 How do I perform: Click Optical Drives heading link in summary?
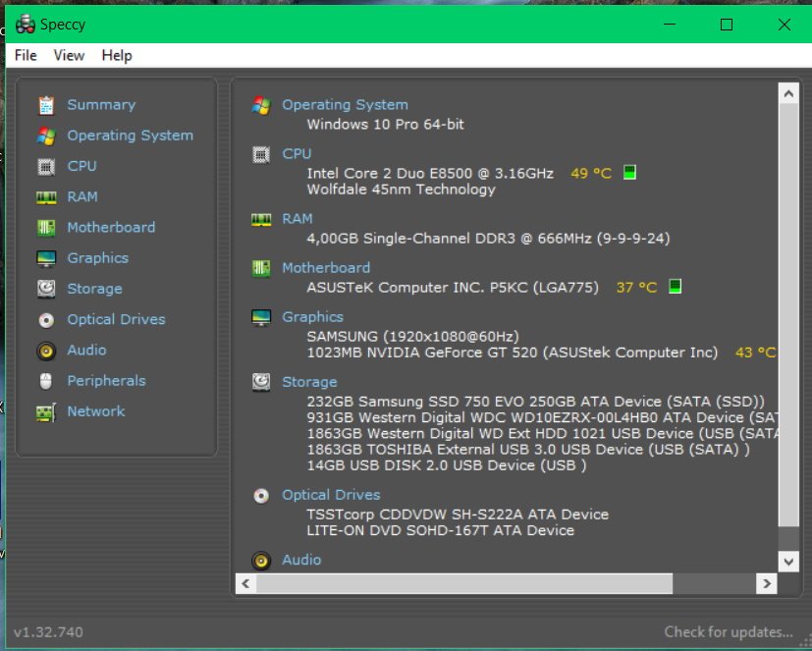pyautogui.click(x=331, y=495)
